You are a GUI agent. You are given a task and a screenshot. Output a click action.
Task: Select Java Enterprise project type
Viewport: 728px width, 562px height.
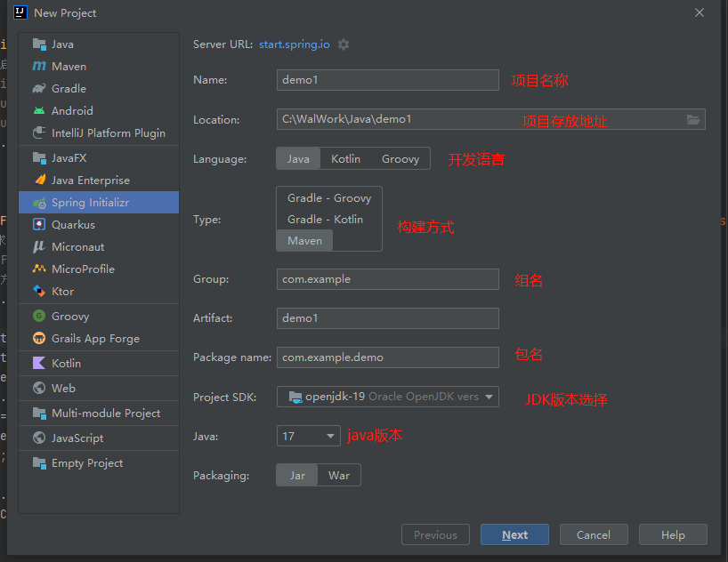99,180
